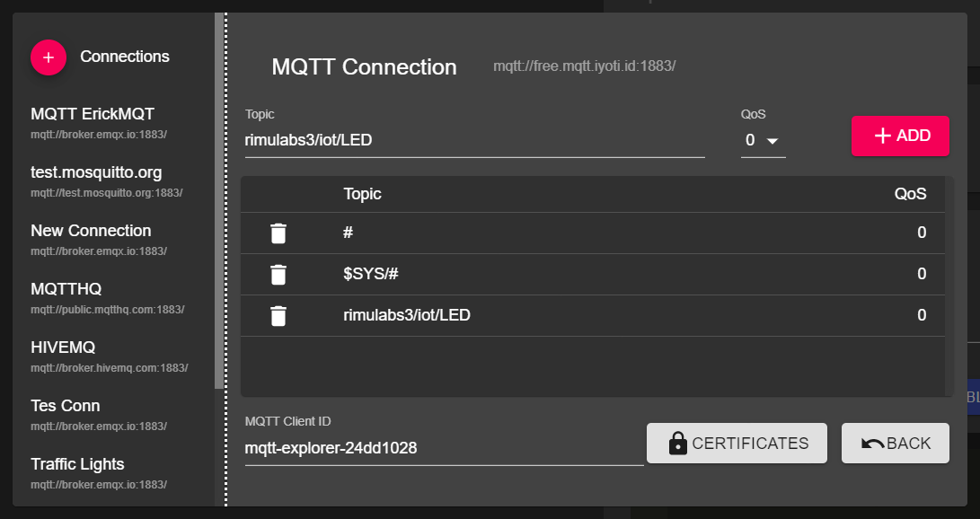Click the connections list scrollbar
This screenshot has height=519, width=980.
tap(219, 198)
